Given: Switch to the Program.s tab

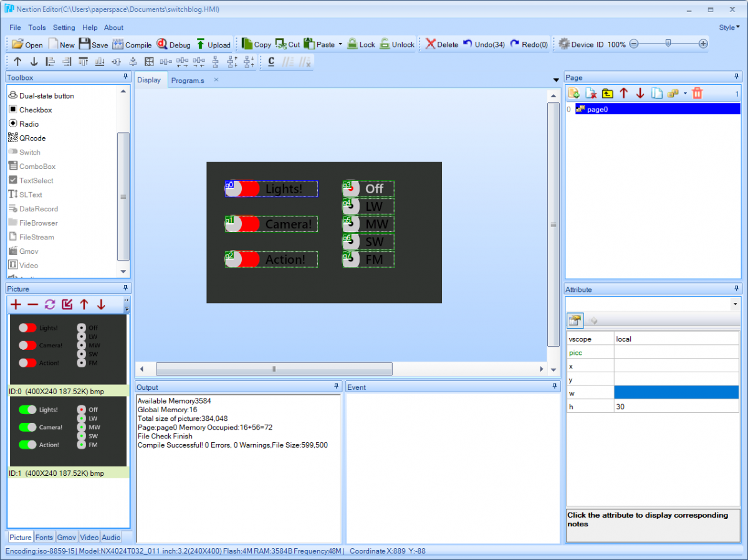Looking at the screenshot, I should [188, 80].
